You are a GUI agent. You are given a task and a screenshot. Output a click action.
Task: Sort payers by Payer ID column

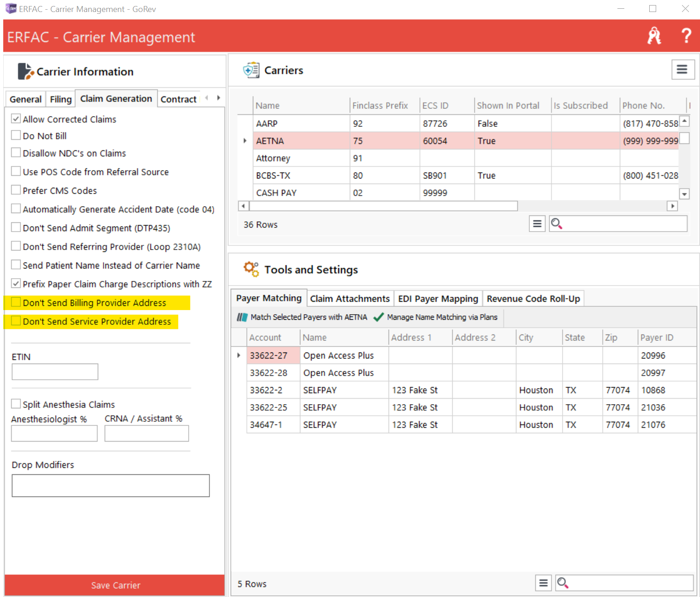[x=667, y=337]
